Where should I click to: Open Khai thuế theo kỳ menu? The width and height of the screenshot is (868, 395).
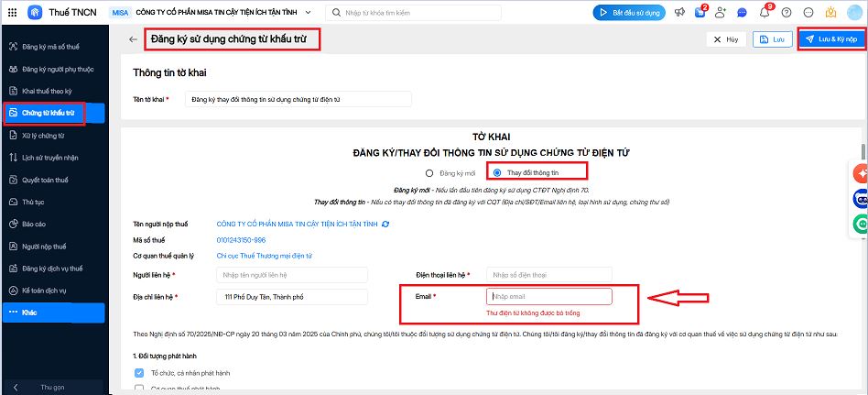pos(53,91)
